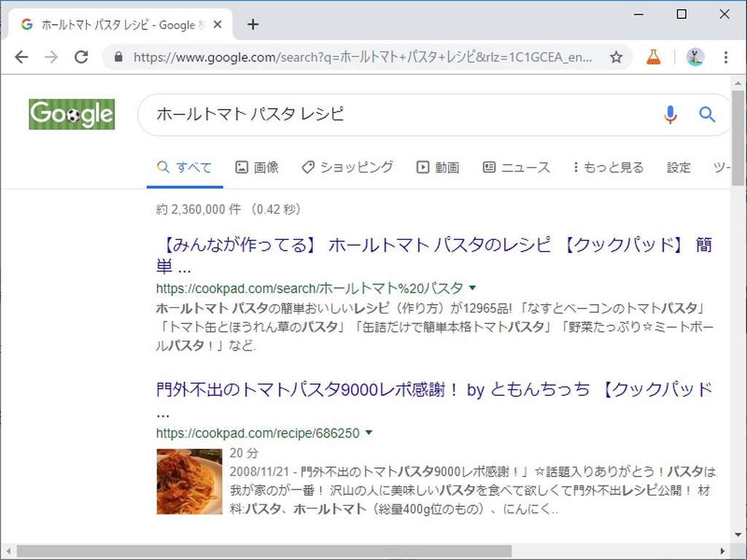Screen dimensions: 747x560
Task: View site security via the padlock icon
Action: [118, 57]
